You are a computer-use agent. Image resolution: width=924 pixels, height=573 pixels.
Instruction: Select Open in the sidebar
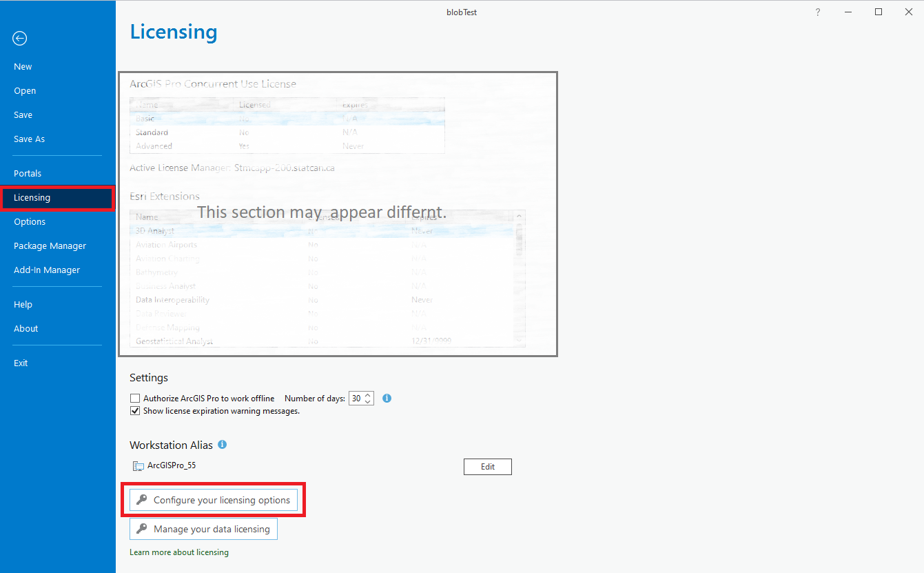pos(25,91)
